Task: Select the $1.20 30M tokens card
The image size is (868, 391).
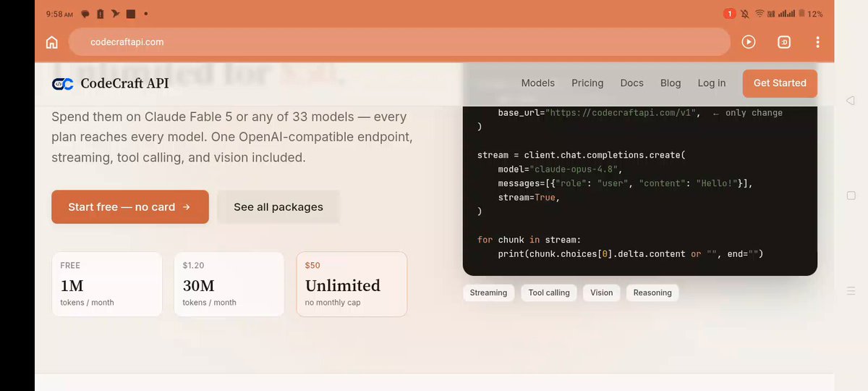Action: pyautogui.click(x=229, y=284)
